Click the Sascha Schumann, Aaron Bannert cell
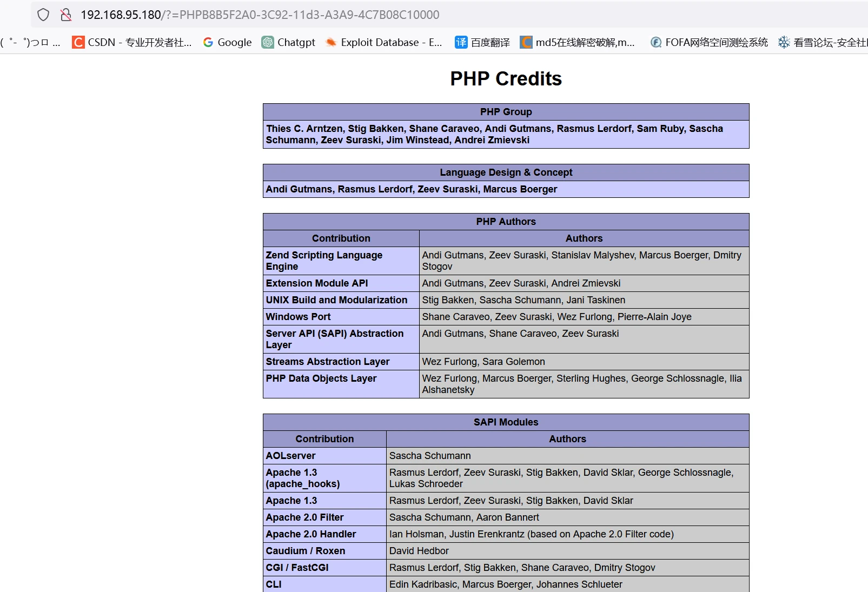 568,517
